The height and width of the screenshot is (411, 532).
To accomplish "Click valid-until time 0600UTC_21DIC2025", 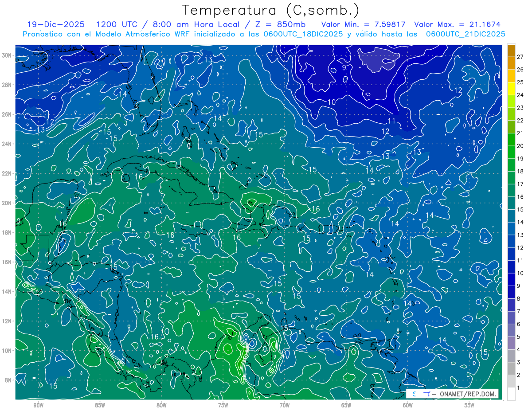I will (465, 34).
